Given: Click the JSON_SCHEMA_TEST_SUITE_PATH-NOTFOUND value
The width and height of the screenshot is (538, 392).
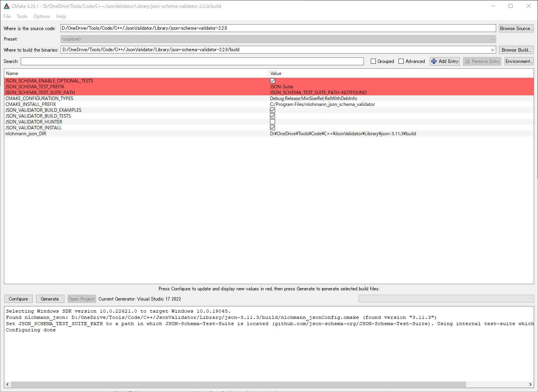Looking at the screenshot, I should (318, 93).
